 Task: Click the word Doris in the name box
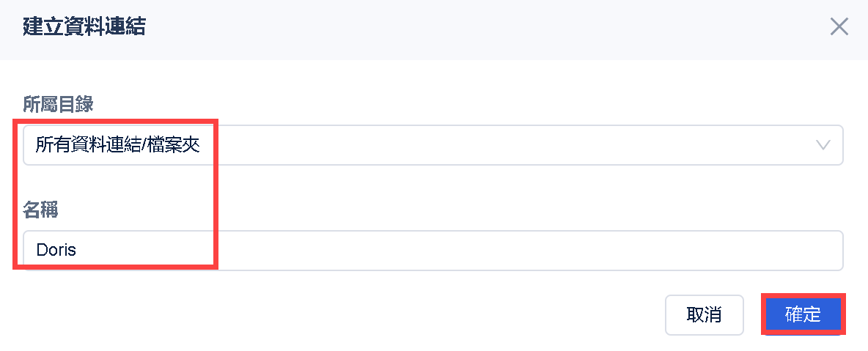[x=56, y=251]
